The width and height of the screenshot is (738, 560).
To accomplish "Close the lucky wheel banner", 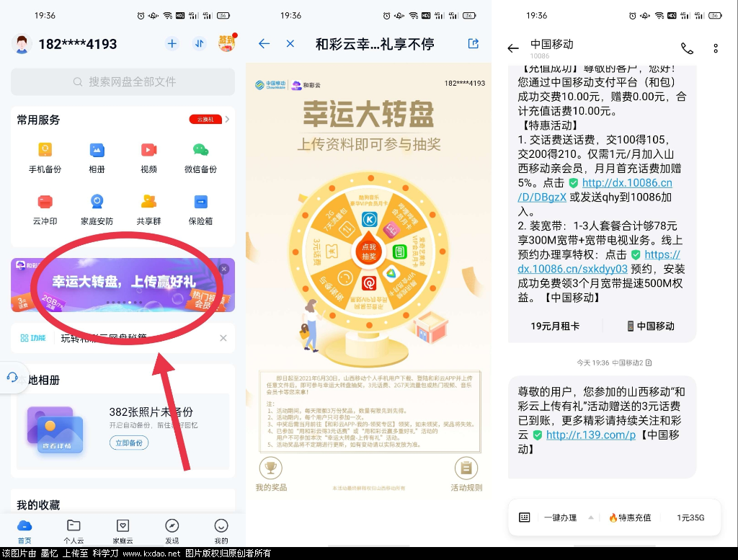I will pos(224,269).
